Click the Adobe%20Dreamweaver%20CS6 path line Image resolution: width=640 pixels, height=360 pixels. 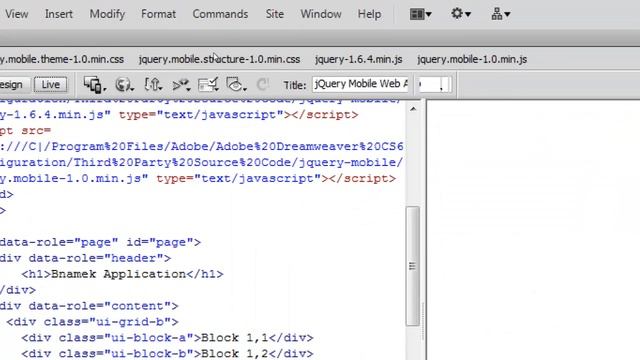pyautogui.click(x=202, y=147)
